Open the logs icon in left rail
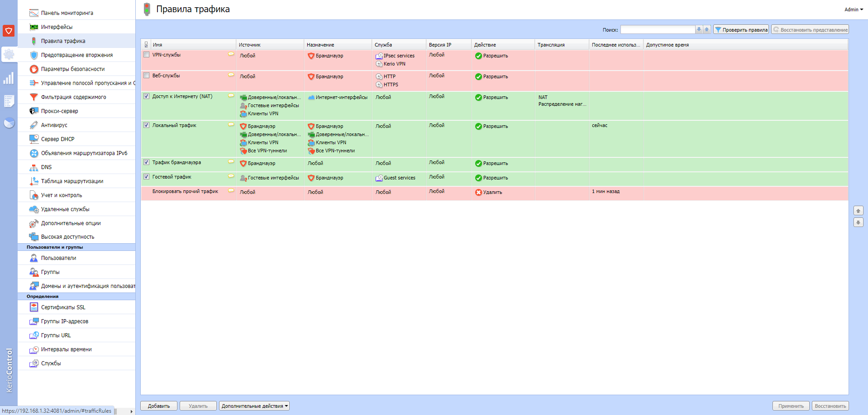868x415 pixels. (x=9, y=101)
